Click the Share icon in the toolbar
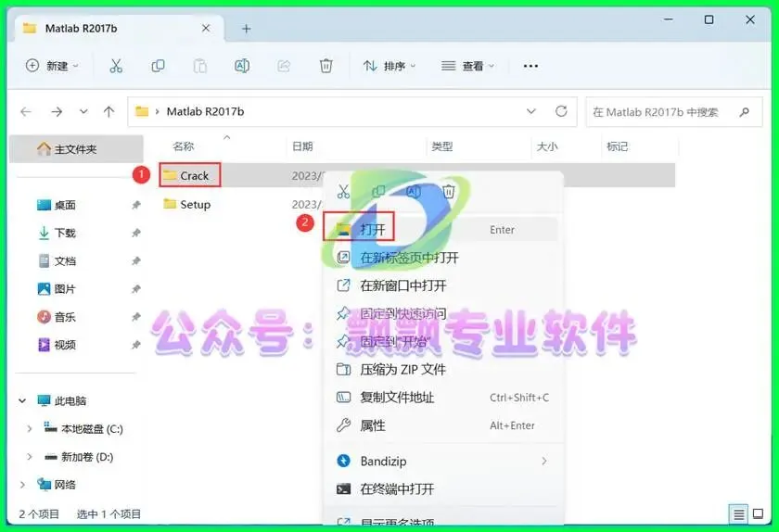779x532 pixels. click(x=284, y=66)
